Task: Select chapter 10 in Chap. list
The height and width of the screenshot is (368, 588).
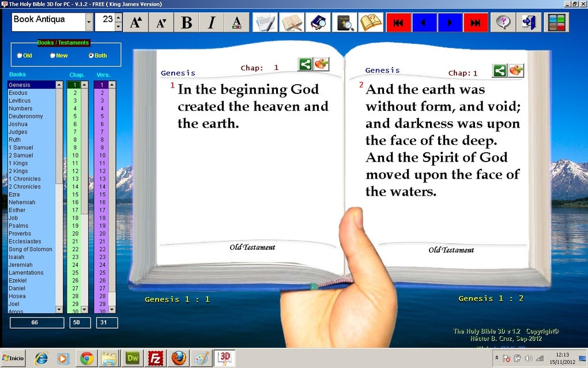Action: click(76, 155)
